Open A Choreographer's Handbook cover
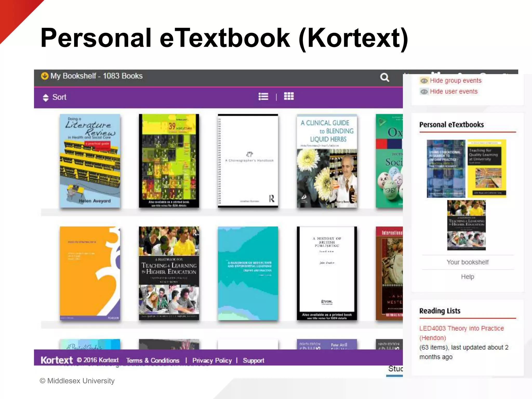532x399 pixels. point(248,161)
